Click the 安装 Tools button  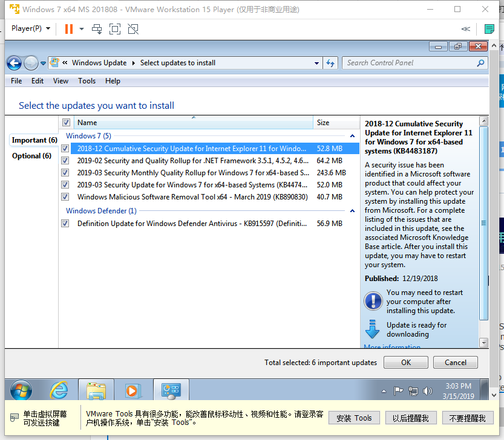tap(354, 418)
